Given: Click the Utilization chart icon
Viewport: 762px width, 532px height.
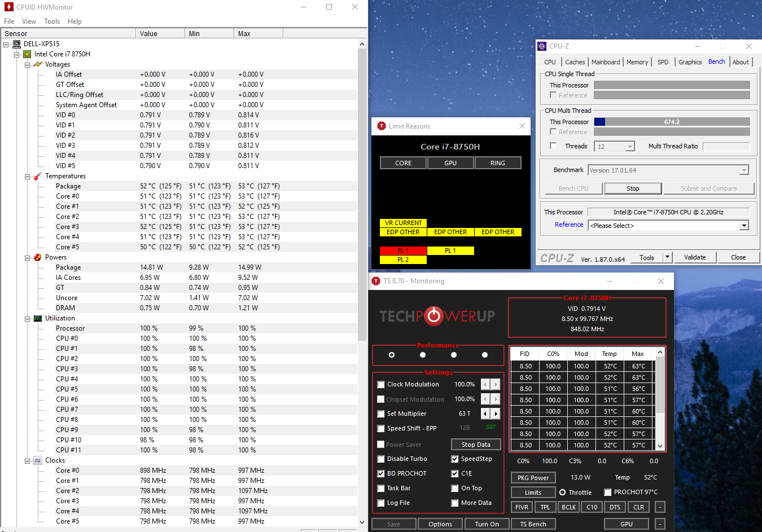Looking at the screenshot, I should (38, 318).
